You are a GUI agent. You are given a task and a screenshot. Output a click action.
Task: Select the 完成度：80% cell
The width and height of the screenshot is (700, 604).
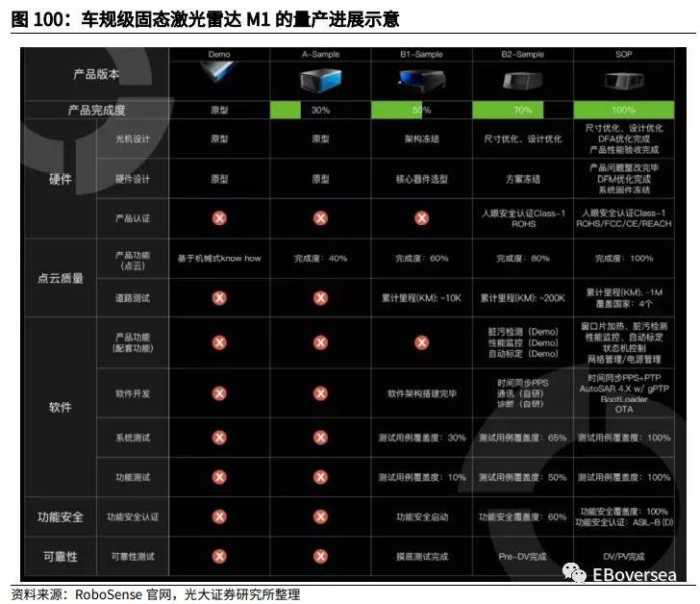point(523,258)
